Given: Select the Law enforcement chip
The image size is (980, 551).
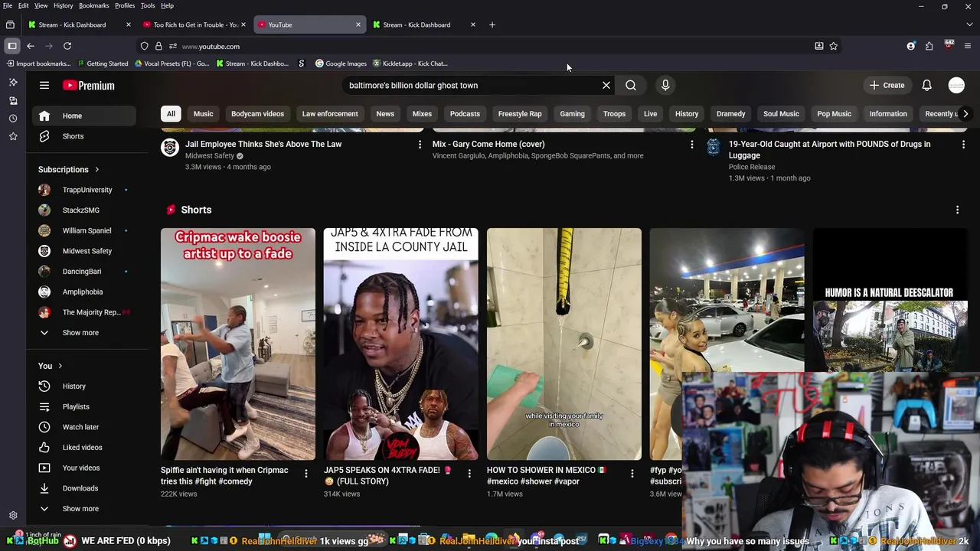Looking at the screenshot, I should pos(330,114).
